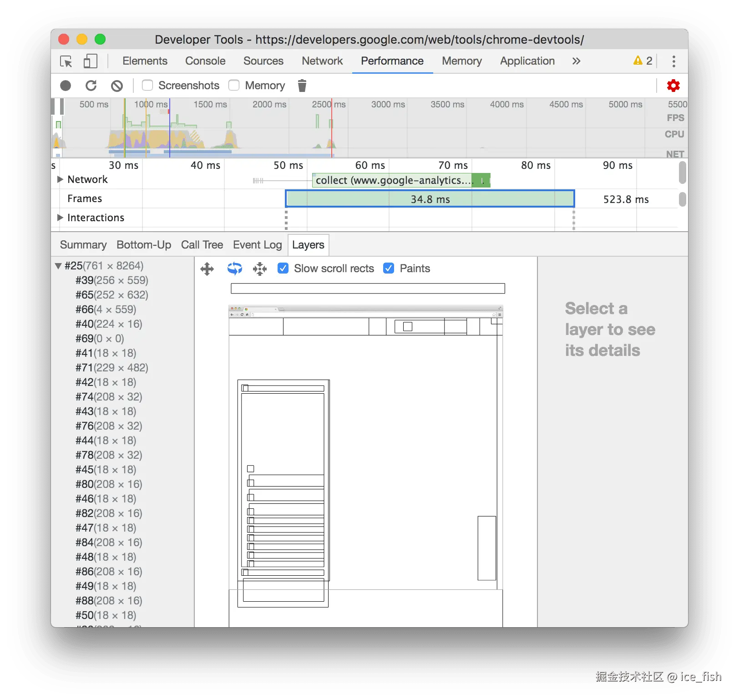Select layer #69(0 × 0)

[100, 339]
